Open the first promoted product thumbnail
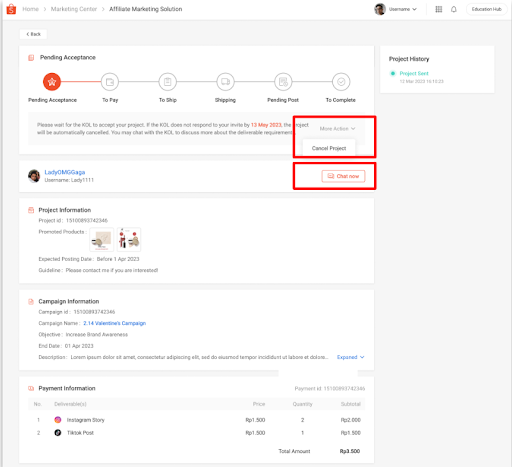Viewport: 512px width, 467px height. [102, 239]
